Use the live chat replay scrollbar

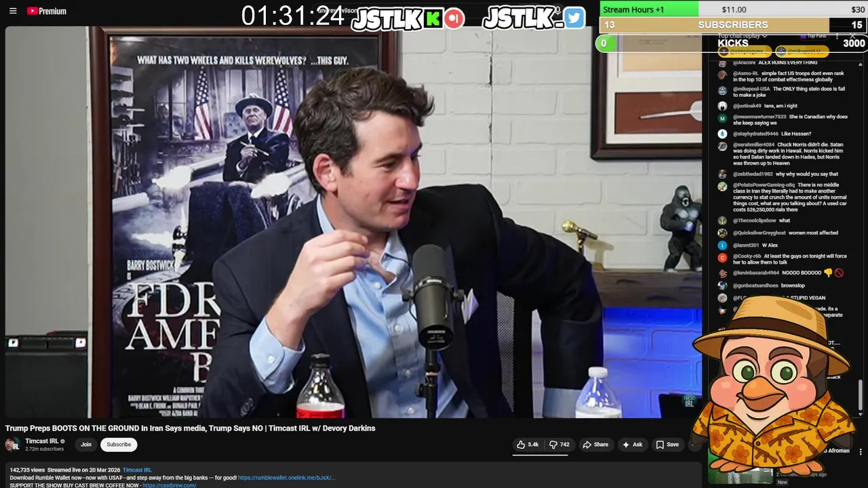coord(861,396)
